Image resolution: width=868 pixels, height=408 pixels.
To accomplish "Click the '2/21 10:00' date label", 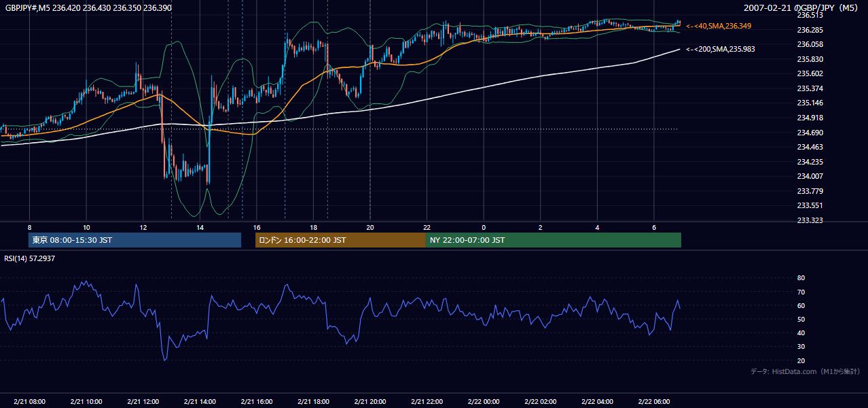I will click(x=86, y=402).
